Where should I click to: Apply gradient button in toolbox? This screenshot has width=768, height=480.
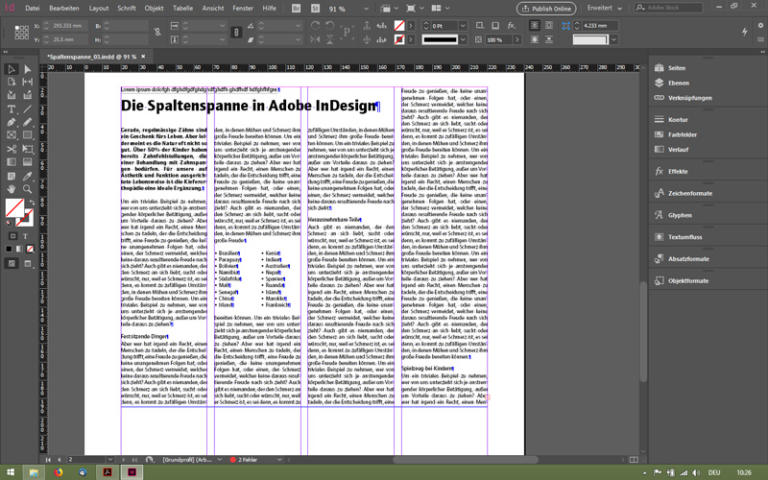[19, 249]
